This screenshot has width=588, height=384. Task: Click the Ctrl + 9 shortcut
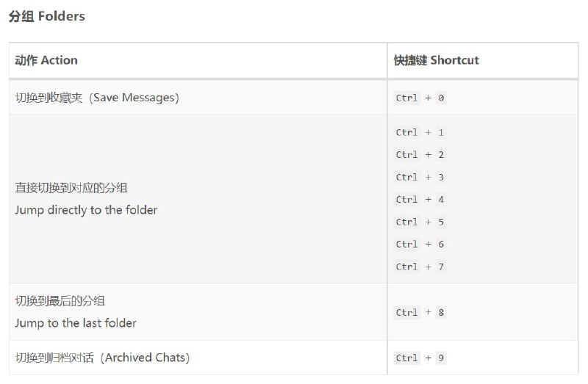coord(420,358)
